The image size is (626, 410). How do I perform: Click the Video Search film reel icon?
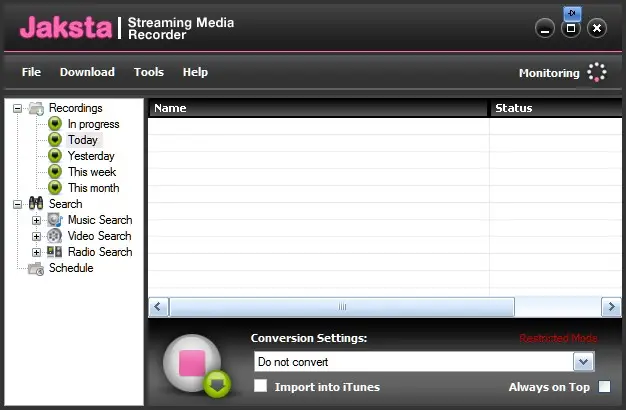click(55, 236)
